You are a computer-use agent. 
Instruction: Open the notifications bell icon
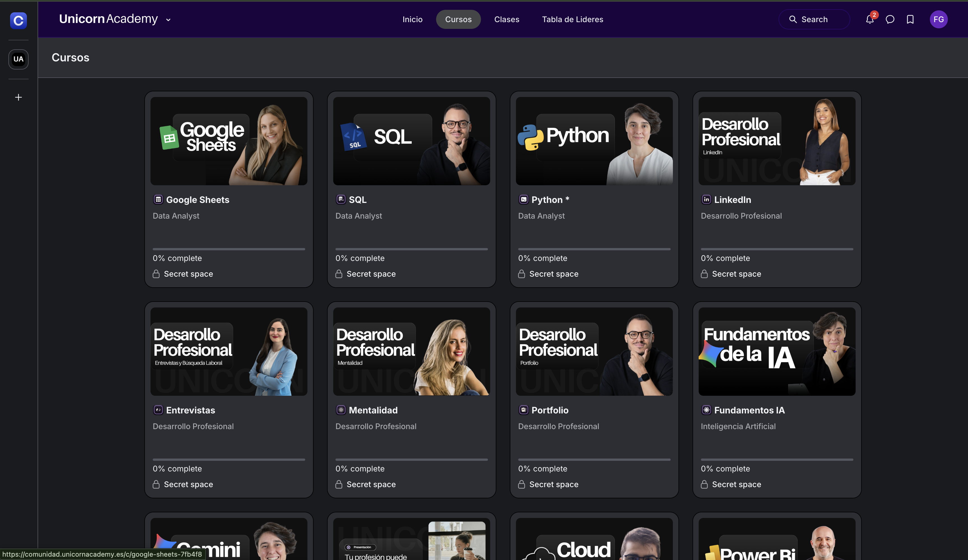870,19
